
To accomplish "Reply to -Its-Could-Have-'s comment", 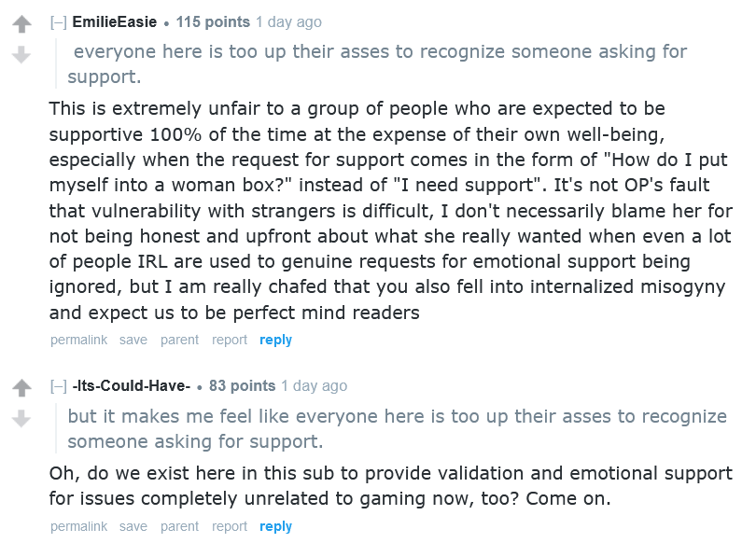I will pyautogui.click(x=275, y=527).
